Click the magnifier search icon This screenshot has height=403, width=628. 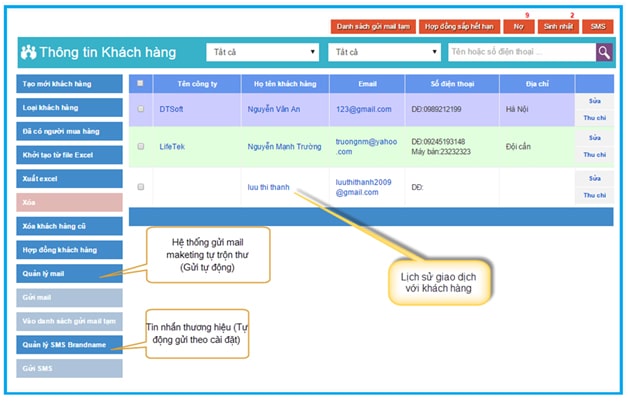604,51
